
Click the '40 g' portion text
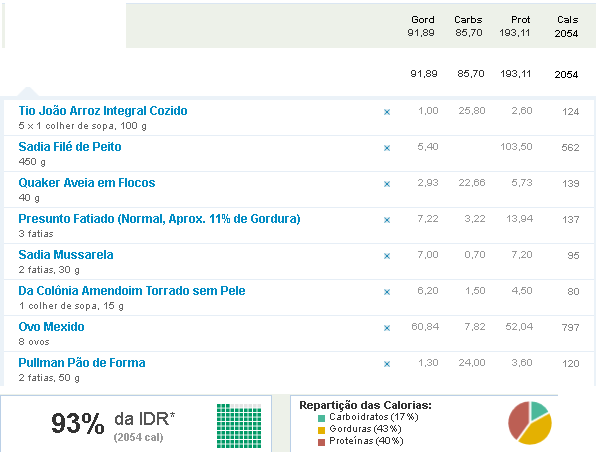point(29,198)
